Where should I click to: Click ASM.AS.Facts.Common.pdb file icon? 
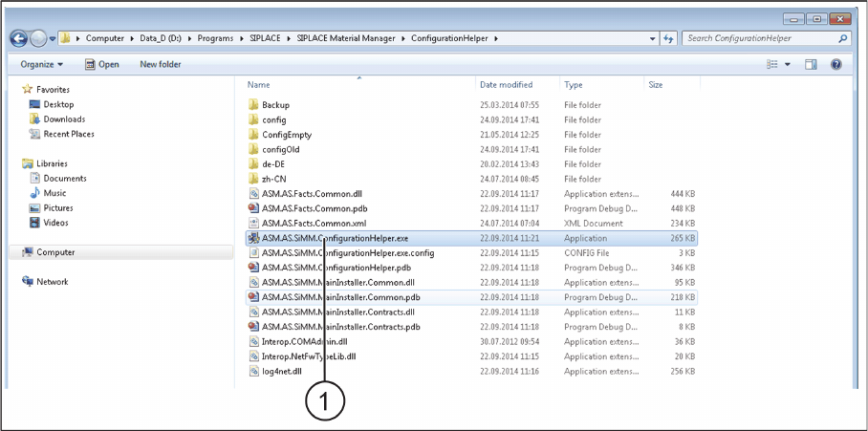tap(253, 208)
